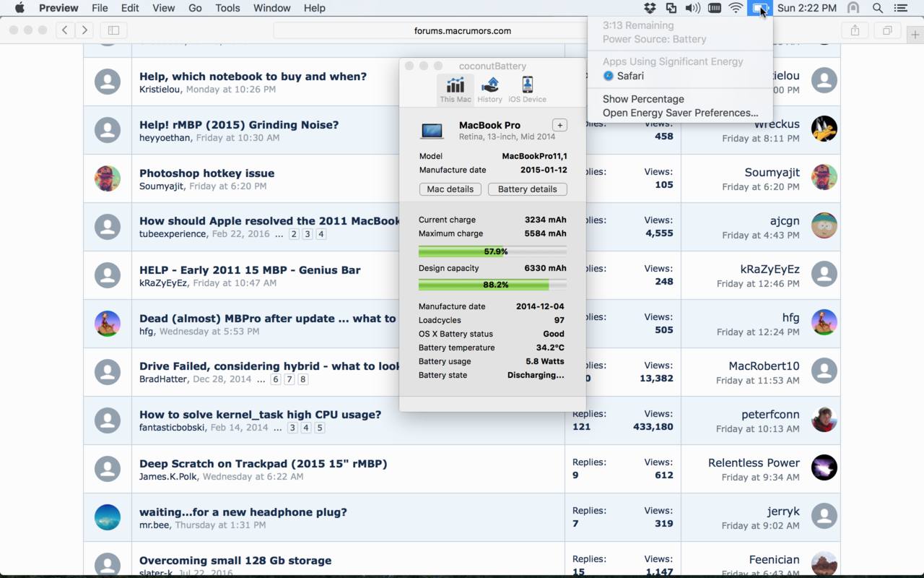Viewport: 924px width, 578px height.
Task: Go to page 8 of BradHatter thread
Action: (303, 379)
